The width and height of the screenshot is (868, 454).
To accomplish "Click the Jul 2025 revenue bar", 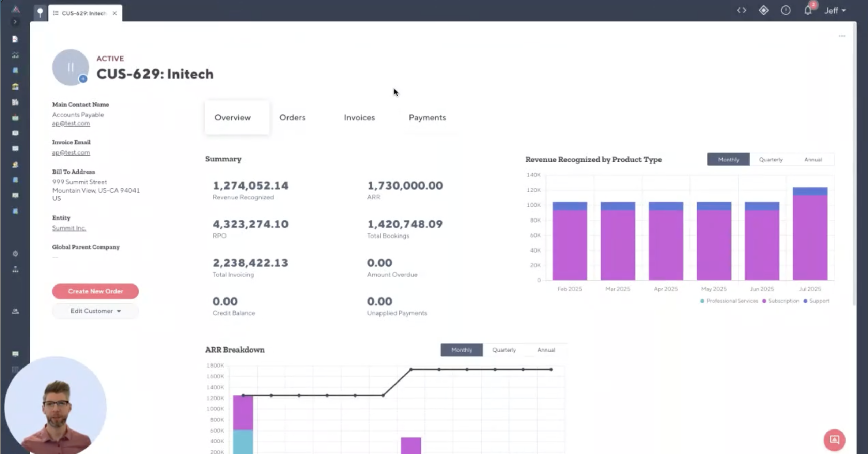I will point(810,234).
